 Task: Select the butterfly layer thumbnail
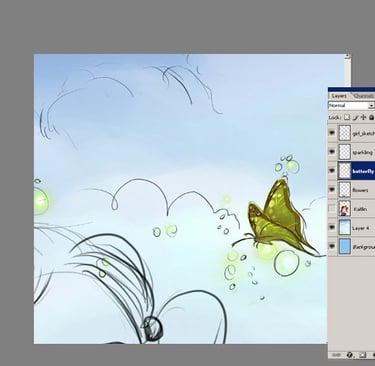344,171
